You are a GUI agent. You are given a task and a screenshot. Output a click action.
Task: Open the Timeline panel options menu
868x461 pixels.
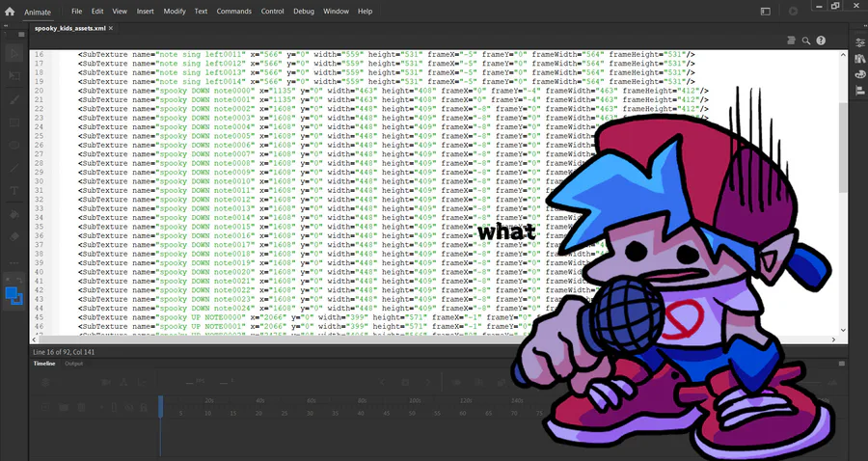[842, 364]
